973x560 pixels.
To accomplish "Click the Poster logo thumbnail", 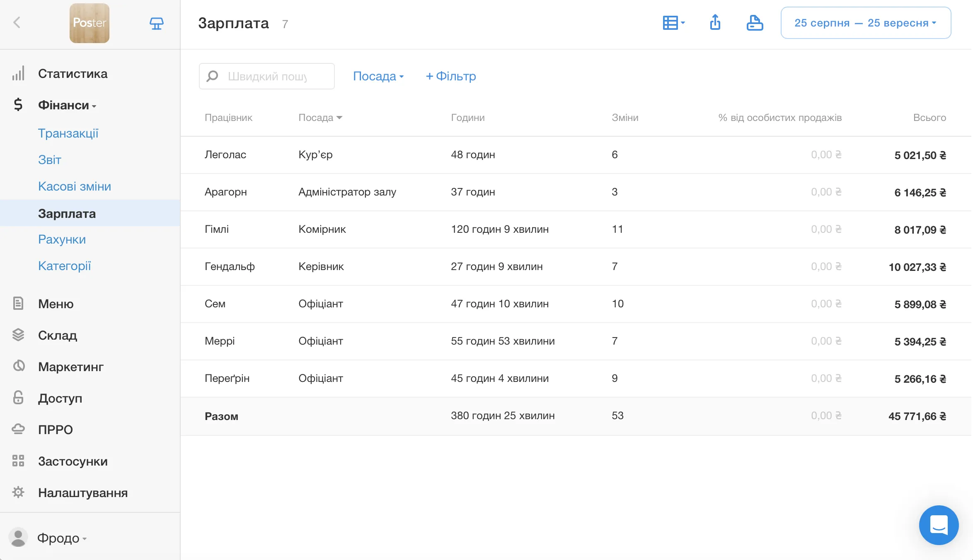I will 90,23.
